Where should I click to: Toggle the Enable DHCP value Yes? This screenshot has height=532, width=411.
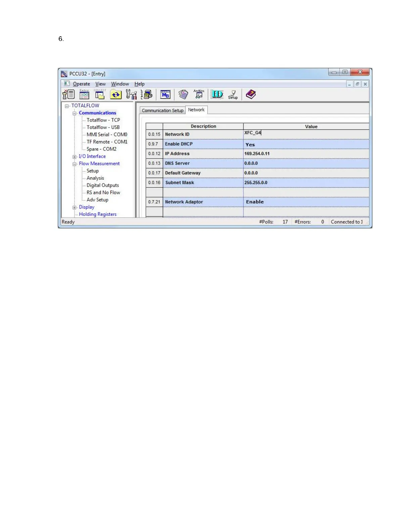point(306,144)
